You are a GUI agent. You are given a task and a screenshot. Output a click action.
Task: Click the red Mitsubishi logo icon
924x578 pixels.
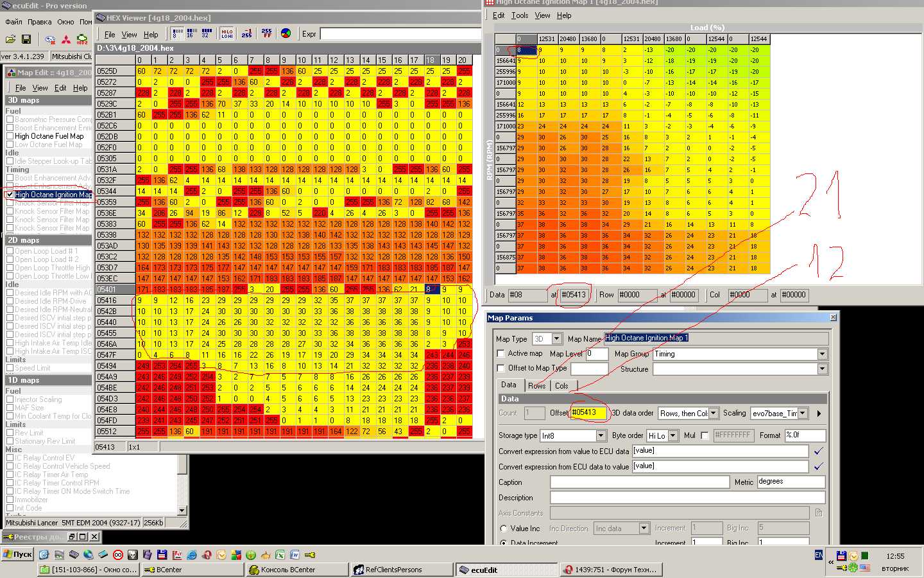tap(66, 40)
